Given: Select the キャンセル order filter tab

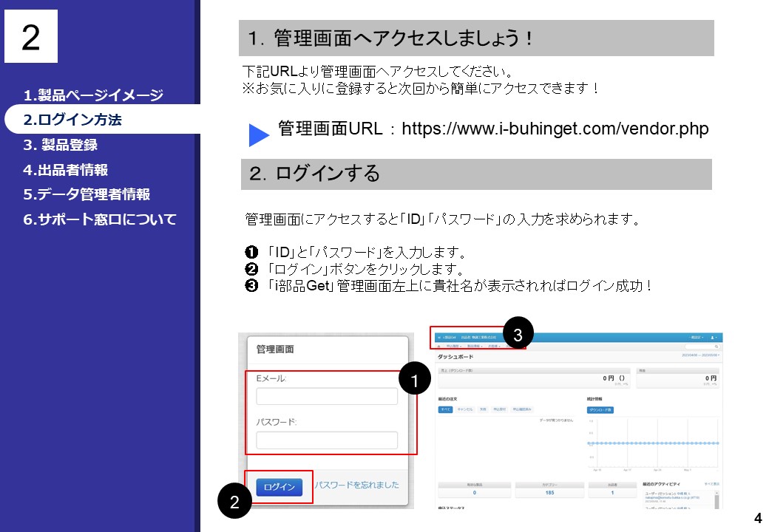Looking at the screenshot, I should point(465,409).
